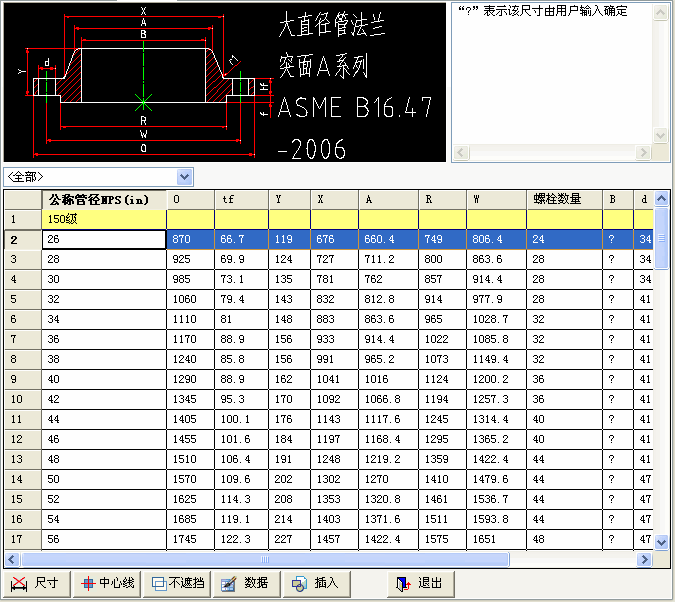Image resolution: width=675 pixels, height=602 pixels.
Task: Toggle the 中心线 centerline button
Action: (107, 583)
